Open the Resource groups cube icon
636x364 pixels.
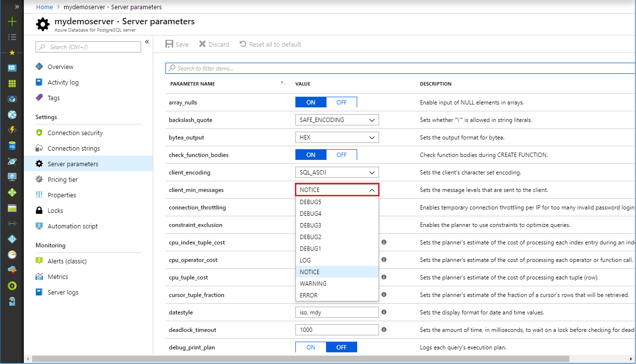pyautogui.click(x=12, y=99)
